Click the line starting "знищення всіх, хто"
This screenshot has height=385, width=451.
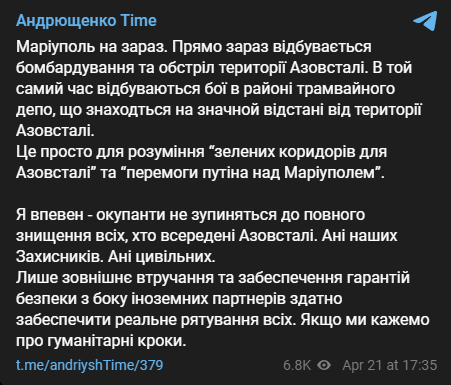[207, 236]
